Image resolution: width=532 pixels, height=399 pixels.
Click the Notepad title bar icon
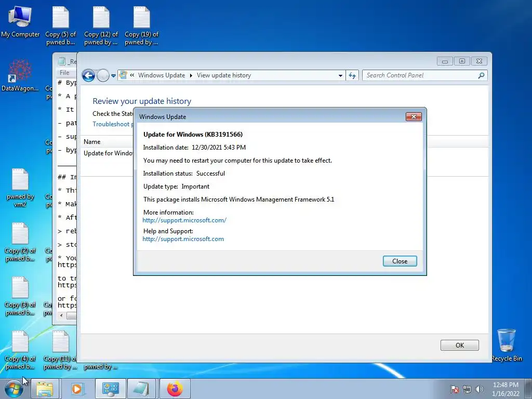(61, 61)
